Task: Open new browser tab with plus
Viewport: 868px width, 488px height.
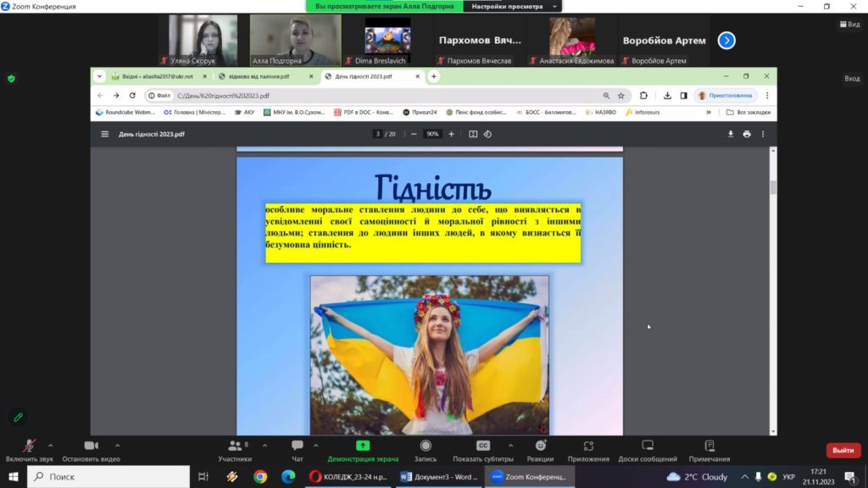Action: [x=434, y=76]
